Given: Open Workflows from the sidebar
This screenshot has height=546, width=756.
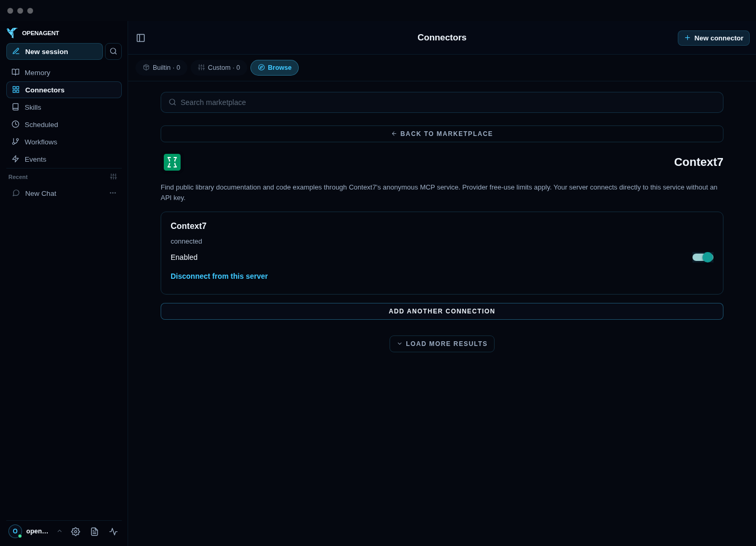Looking at the screenshot, I should point(64,142).
